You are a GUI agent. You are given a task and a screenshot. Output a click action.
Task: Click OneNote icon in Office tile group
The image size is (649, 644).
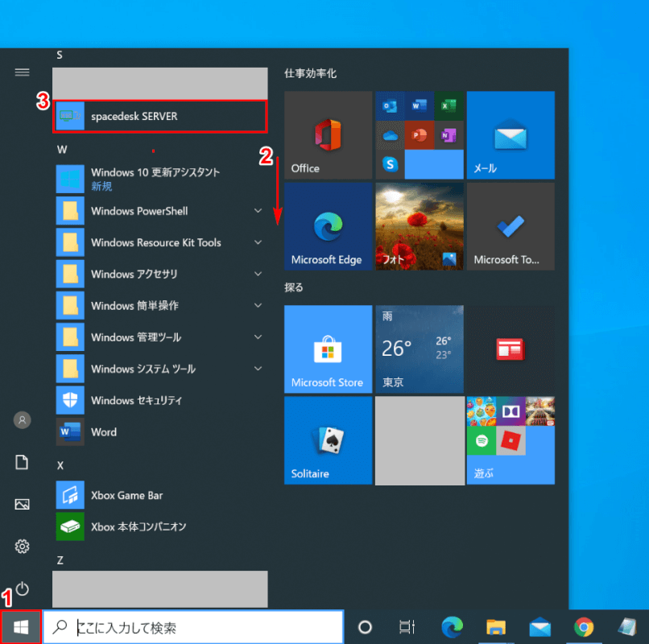pyautogui.click(x=449, y=135)
